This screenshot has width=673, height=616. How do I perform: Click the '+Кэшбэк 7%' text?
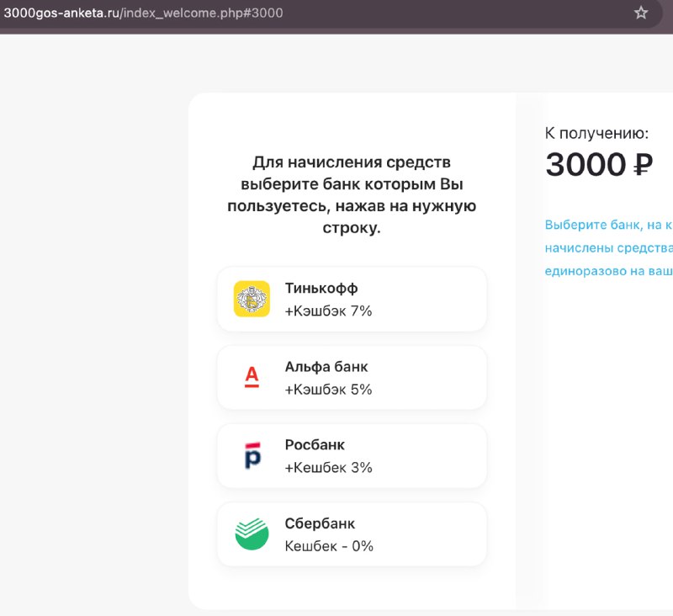(328, 311)
